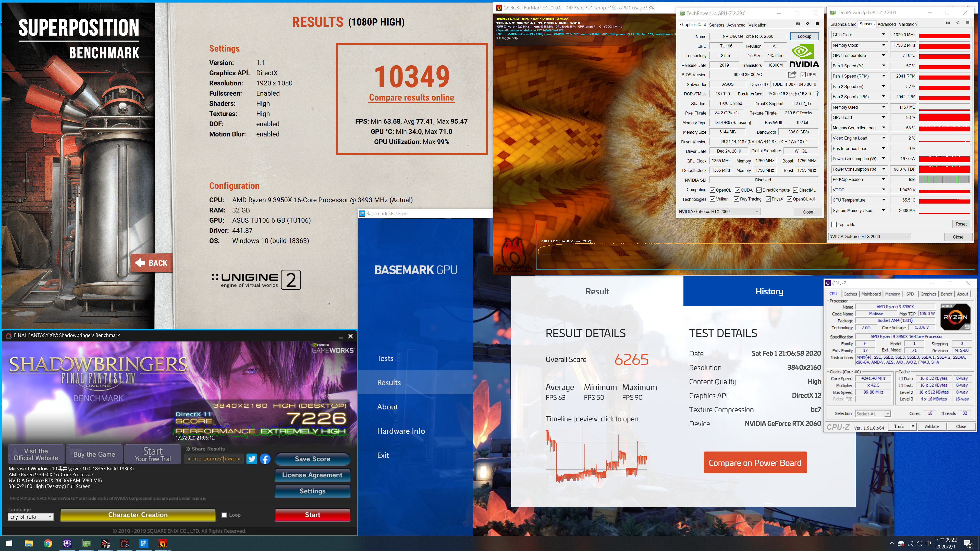Viewport: 980px width, 551px height.
Task: Click refresh icon in GPU-Z Graphics Card window
Action: point(807,23)
